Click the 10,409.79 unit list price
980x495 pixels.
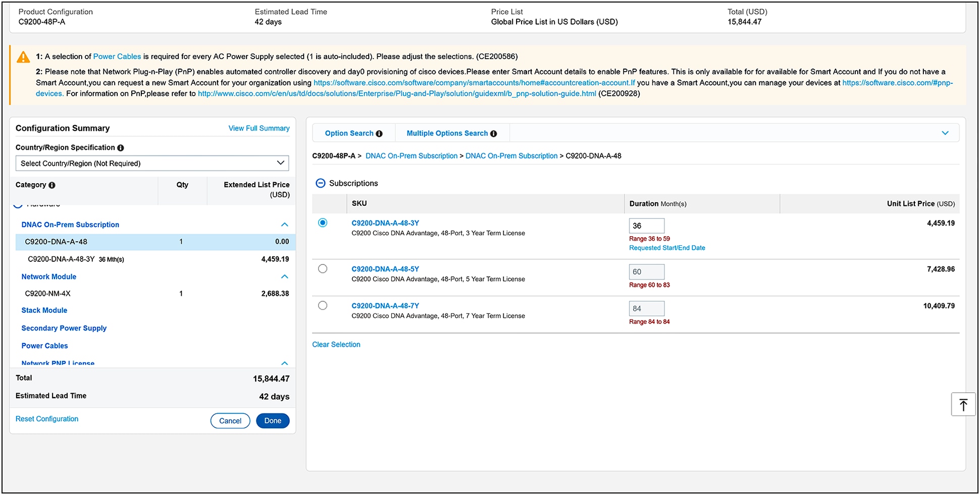point(939,306)
